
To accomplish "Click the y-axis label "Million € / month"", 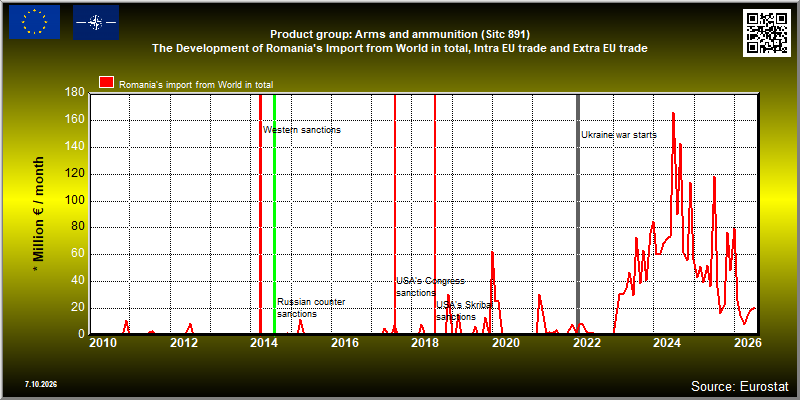I will [38, 214].
